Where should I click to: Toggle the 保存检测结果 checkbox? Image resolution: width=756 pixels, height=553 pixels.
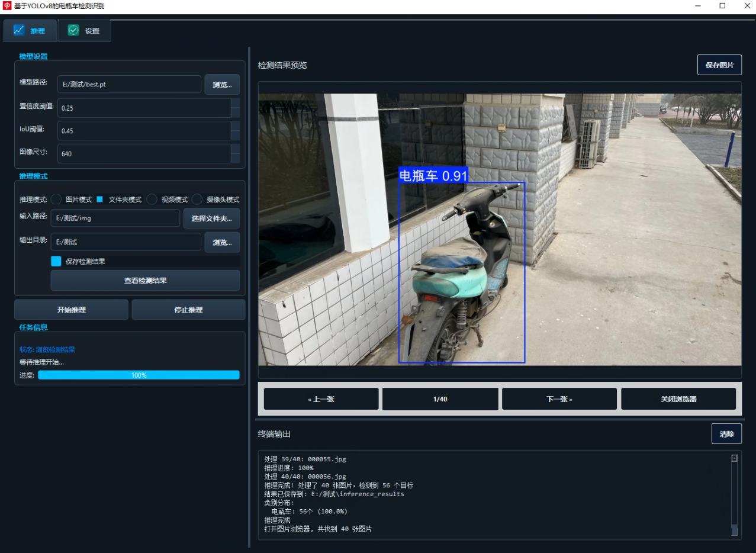click(x=56, y=261)
